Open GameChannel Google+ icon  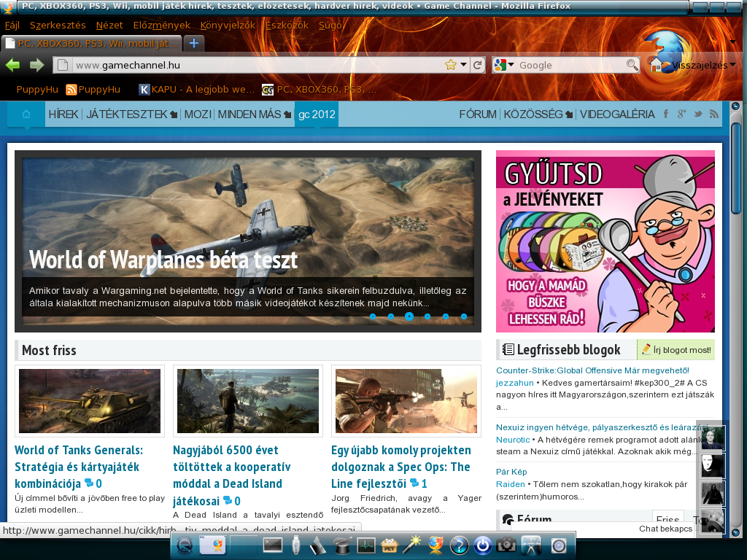coord(682,114)
